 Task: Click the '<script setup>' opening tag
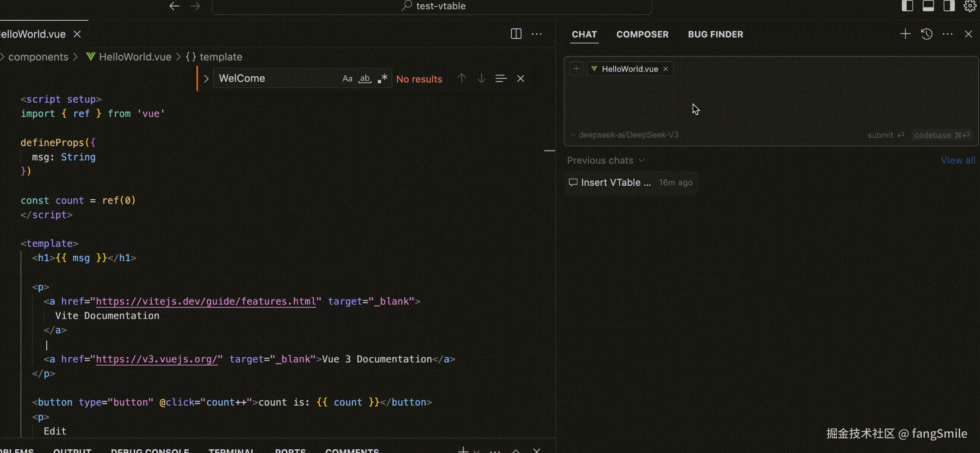click(61, 99)
